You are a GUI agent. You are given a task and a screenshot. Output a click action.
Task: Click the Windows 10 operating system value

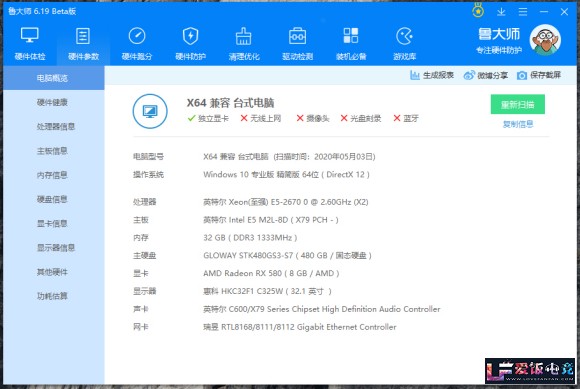pyautogui.click(x=286, y=175)
